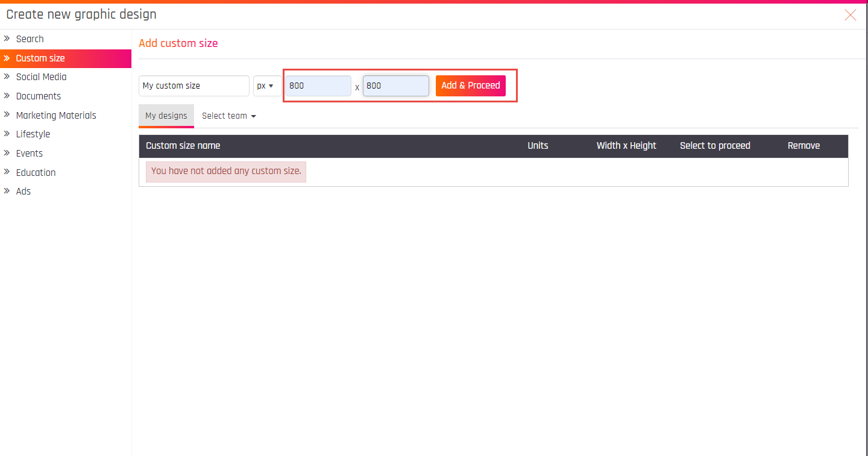Click the double-chevron icon beside Events
This screenshot has height=456, width=868.
tap(7, 153)
